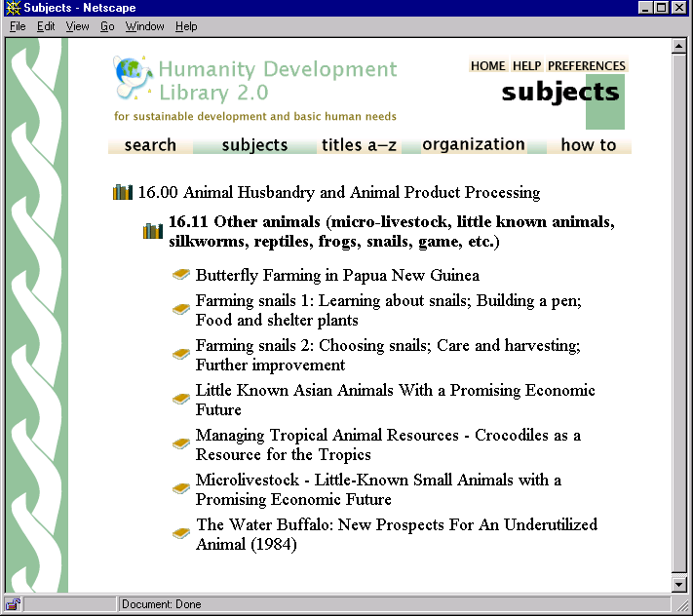Click the book icon beside Microlivestock
Viewport: 693px width, 616px height.
(181, 489)
